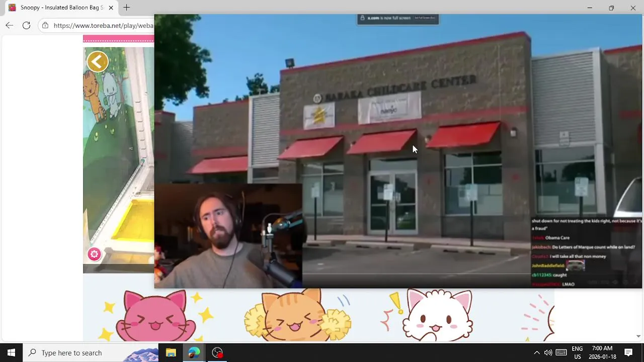Click the streamer webcam overlay in the video
Image resolution: width=644 pixels, height=362 pixels.
(x=228, y=235)
